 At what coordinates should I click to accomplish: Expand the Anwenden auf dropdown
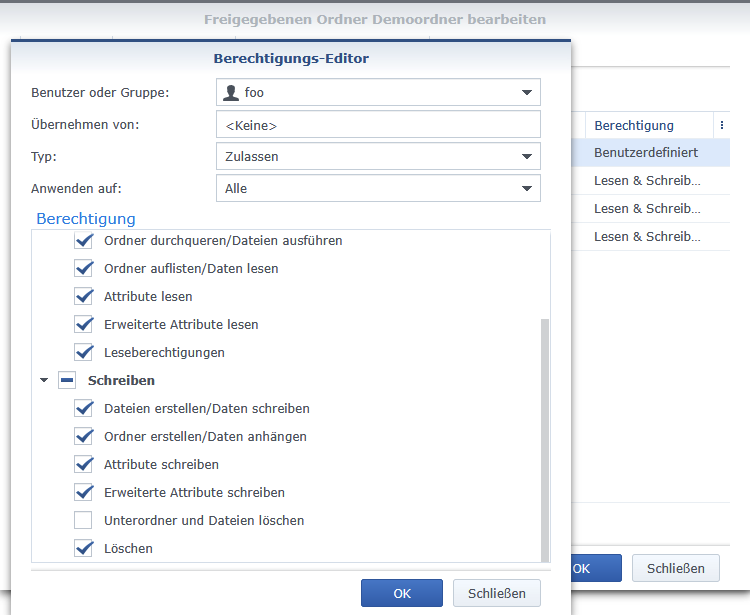pos(526,189)
